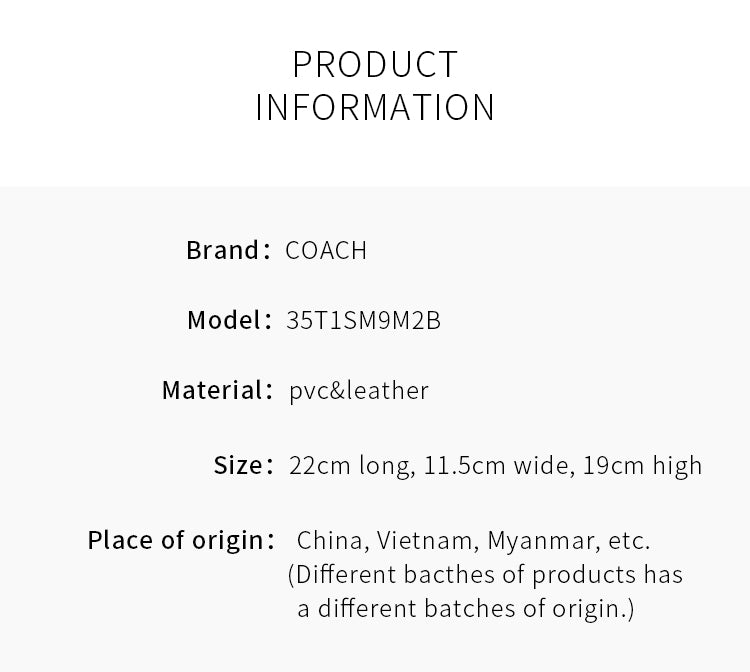The height and width of the screenshot is (672, 750).
Task: Click model number 35T1SM9M2B
Action: tap(363, 320)
